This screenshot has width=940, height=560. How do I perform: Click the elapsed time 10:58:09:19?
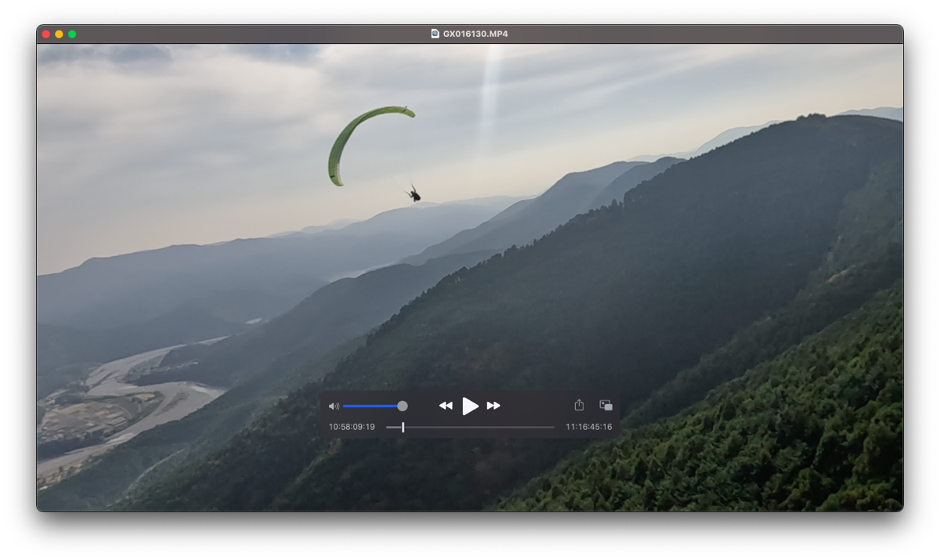tap(352, 427)
